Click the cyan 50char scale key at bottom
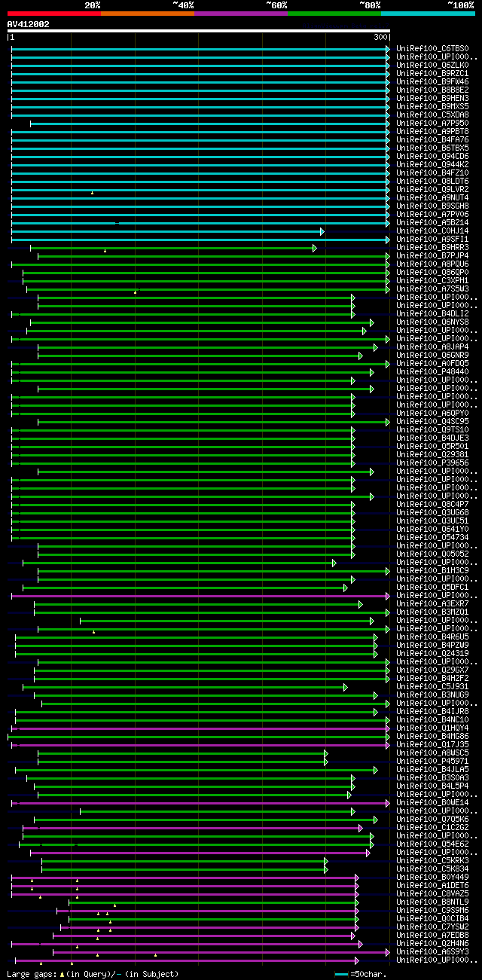 coord(342,974)
